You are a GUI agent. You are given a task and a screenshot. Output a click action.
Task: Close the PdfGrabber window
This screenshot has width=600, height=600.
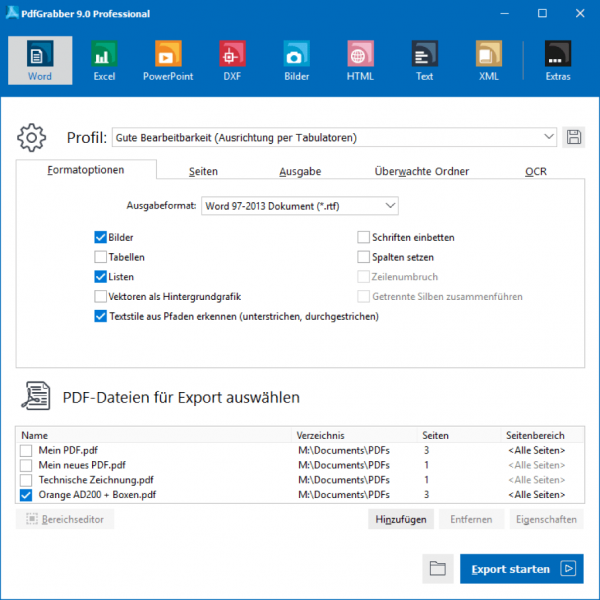[x=580, y=13]
